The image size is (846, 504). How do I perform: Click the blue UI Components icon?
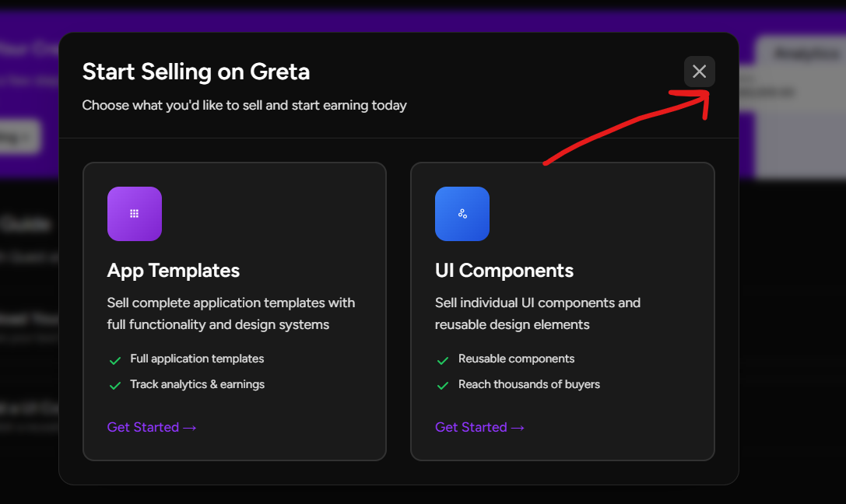click(x=462, y=213)
